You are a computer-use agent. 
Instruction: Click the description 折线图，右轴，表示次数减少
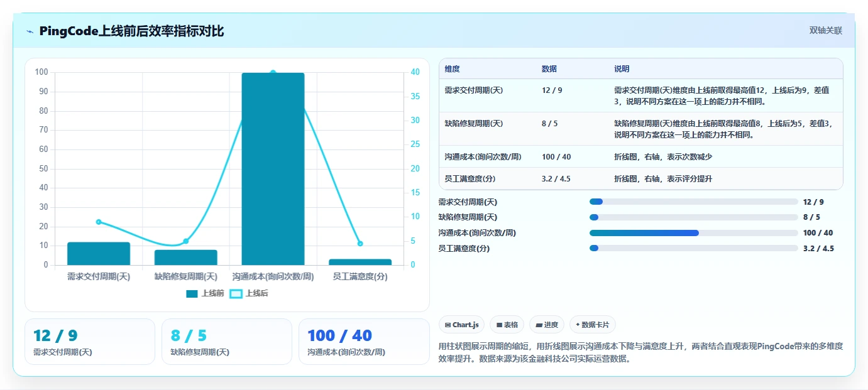coord(663,157)
